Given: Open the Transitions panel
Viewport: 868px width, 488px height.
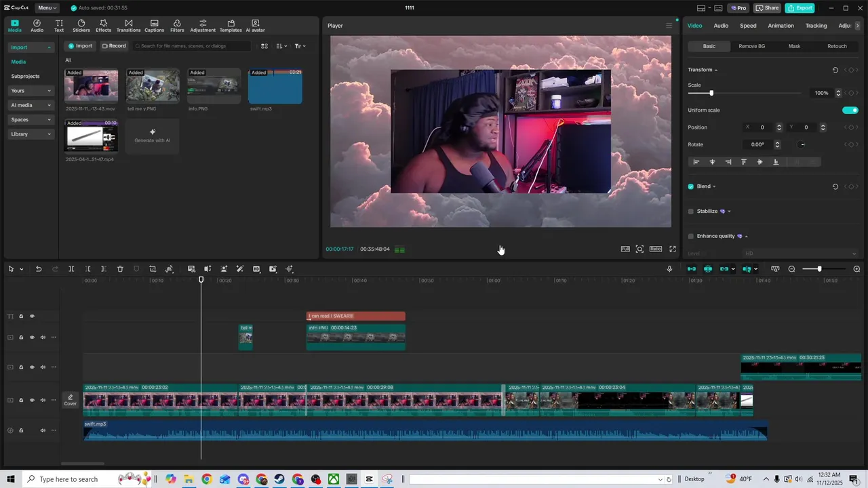Looking at the screenshot, I should [128, 26].
